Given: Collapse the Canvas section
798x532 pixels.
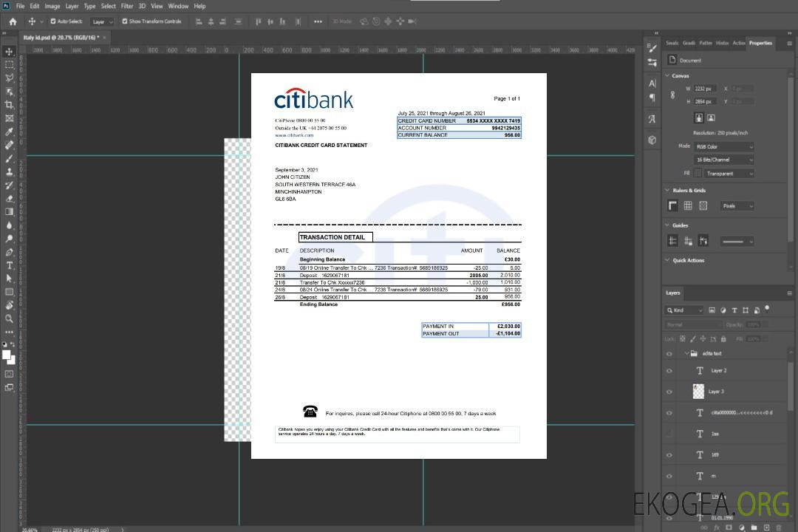Looking at the screenshot, I should 668,75.
